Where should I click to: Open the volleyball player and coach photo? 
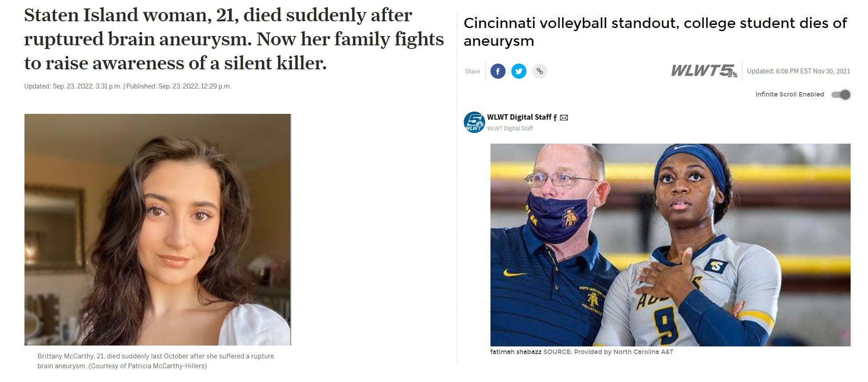click(670, 245)
